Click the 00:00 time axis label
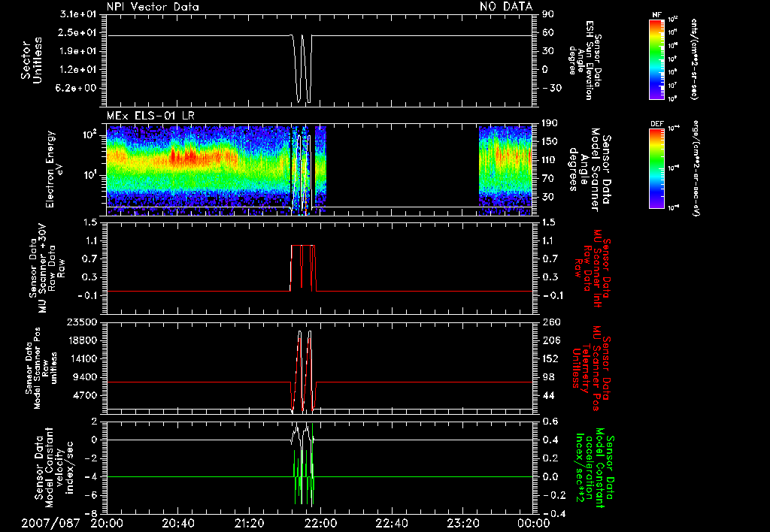 [x=534, y=523]
